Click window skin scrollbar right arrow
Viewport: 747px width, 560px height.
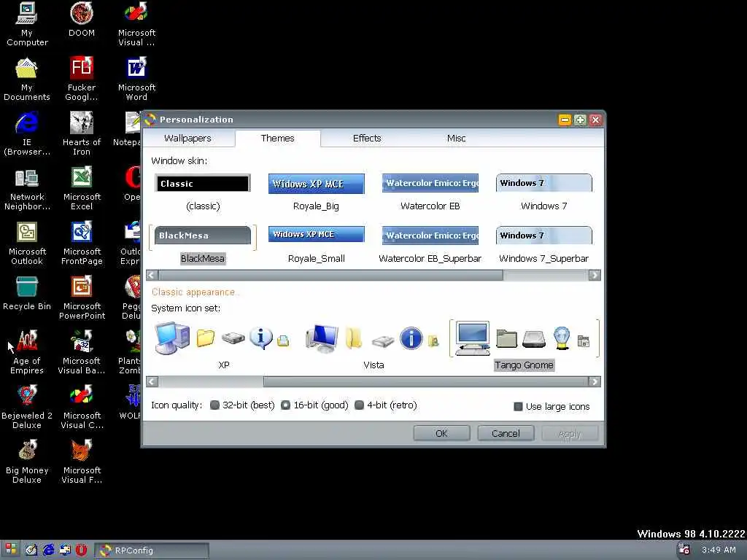595,275
